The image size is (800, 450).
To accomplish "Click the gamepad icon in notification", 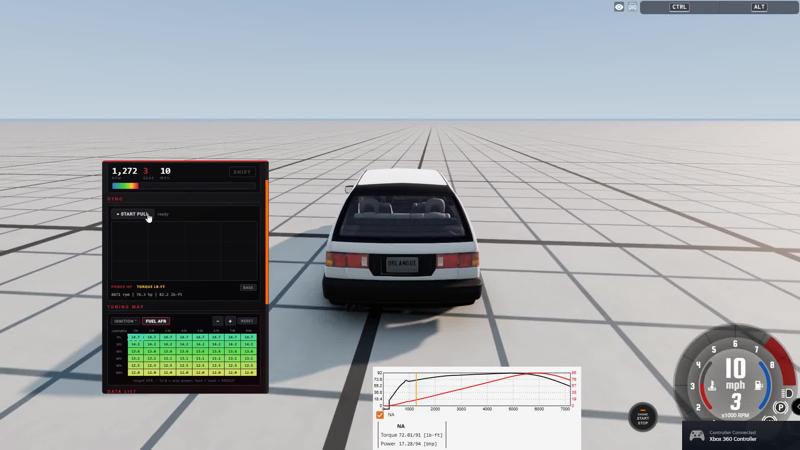I will pos(696,436).
